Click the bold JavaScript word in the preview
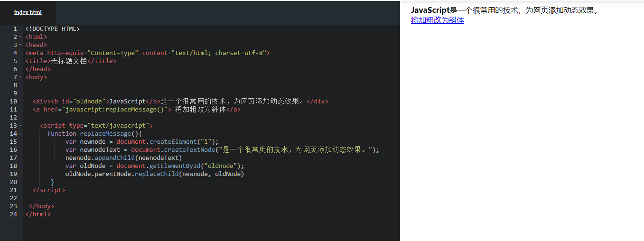Viewport: 644px width, 241px height. click(430, 10)
